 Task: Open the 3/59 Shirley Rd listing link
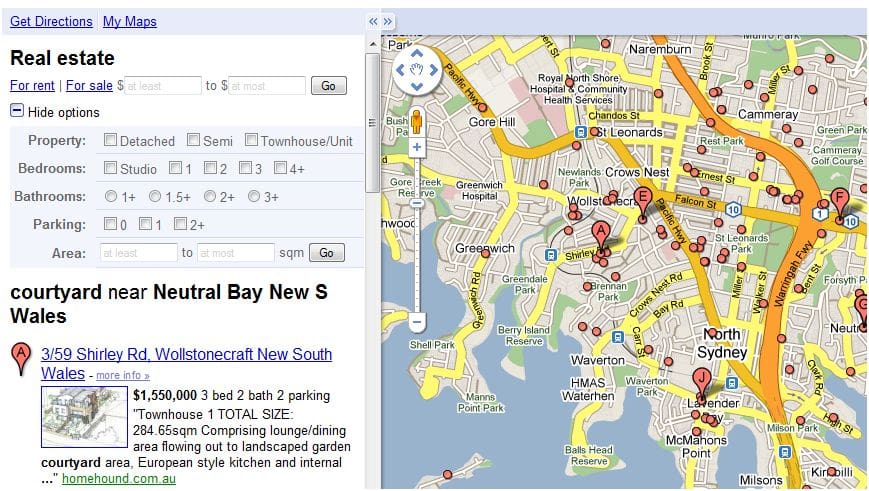click(x=186, y=355)
